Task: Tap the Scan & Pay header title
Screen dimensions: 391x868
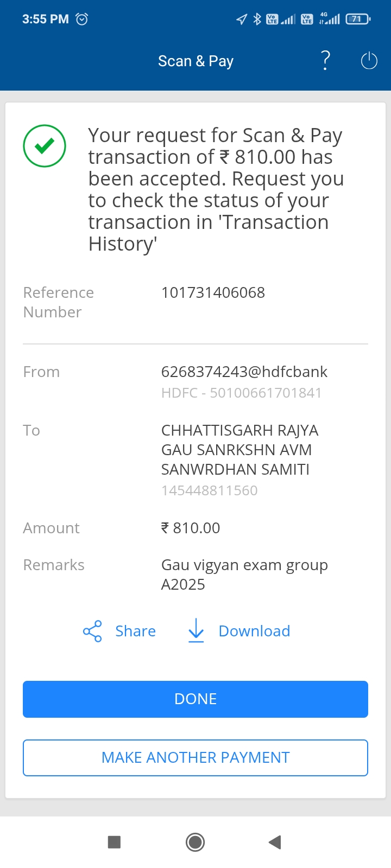Action: (195, 61)
